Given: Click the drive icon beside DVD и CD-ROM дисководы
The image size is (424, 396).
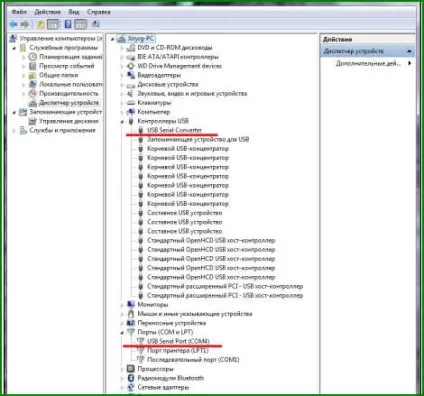Looking at the screenshot, I should coord(131,48).
